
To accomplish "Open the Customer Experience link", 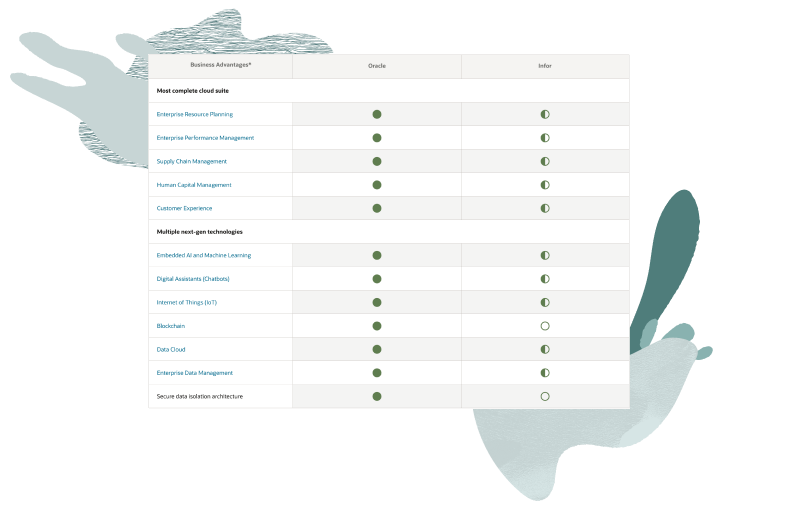I will 184,208.
